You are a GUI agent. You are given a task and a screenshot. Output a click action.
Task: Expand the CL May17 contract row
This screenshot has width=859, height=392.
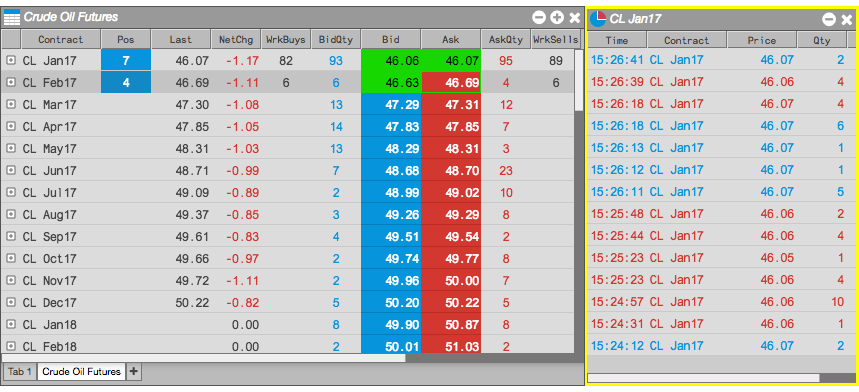pyautogui.click(x=10, y=148)
